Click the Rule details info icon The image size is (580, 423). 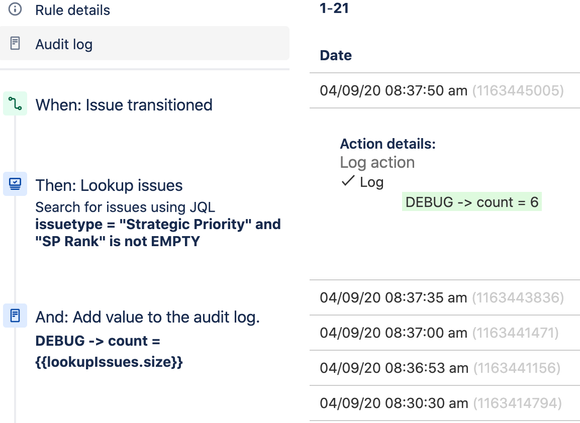[15, 9]
